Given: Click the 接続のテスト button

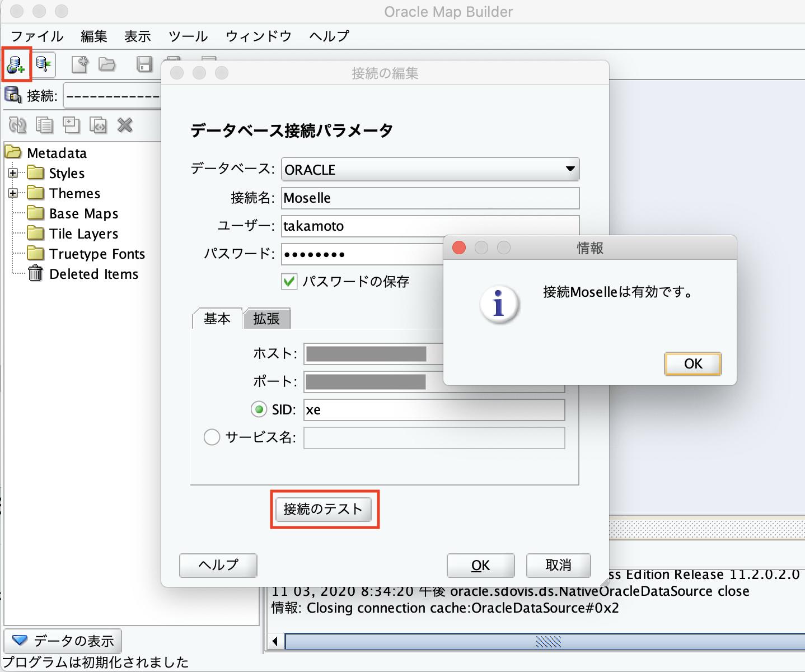Looking at the screenshot, I should (x=323, y=509).
